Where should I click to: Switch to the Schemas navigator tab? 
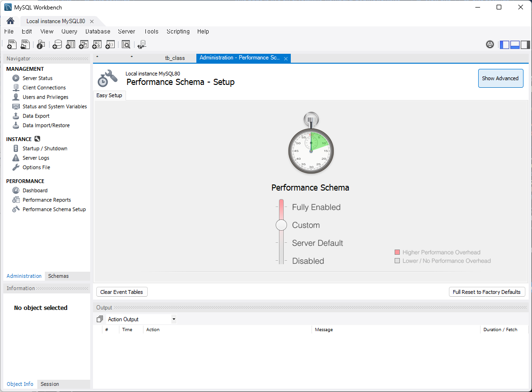(x=59, y=276)
